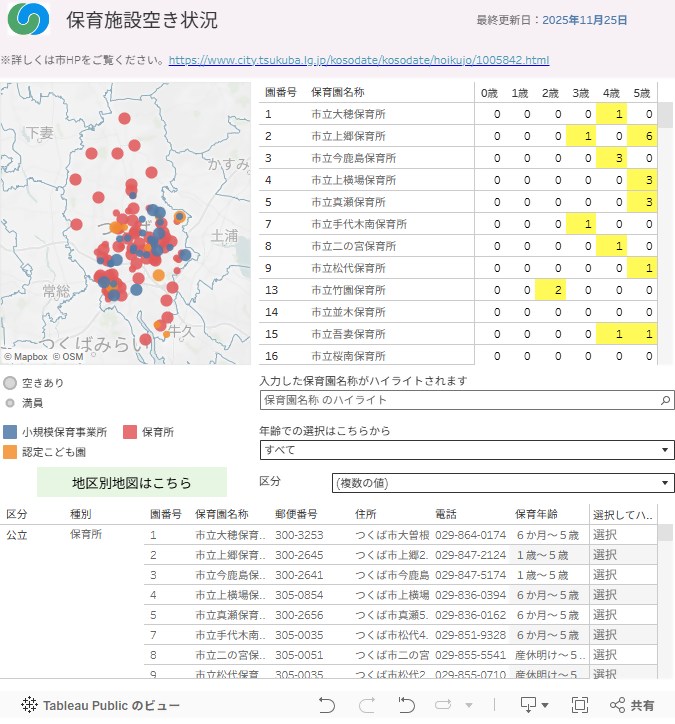Click the share (共有) icon

[632, 704]
